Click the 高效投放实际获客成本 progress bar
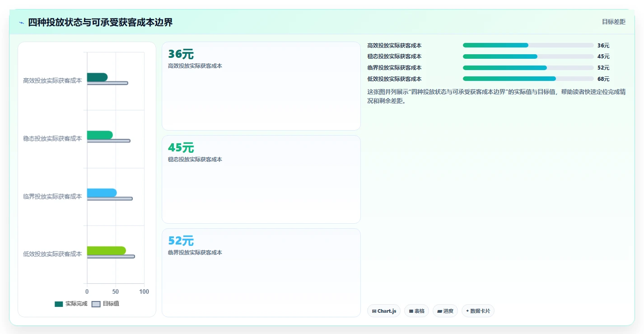644x334 pixels. (528, 45)
